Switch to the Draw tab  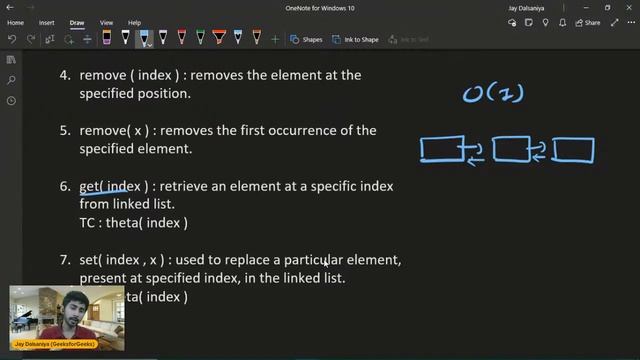click(x=77, y=23)
